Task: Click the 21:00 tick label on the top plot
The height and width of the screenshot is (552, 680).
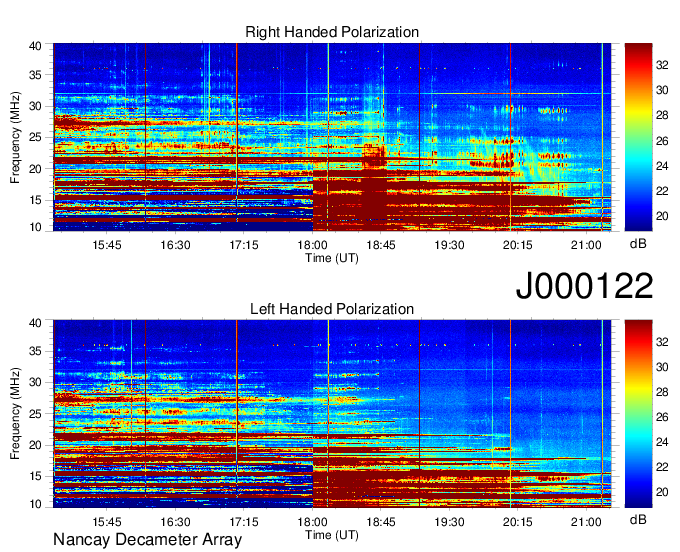Action: pyautogui.click(x=586, y=245)
